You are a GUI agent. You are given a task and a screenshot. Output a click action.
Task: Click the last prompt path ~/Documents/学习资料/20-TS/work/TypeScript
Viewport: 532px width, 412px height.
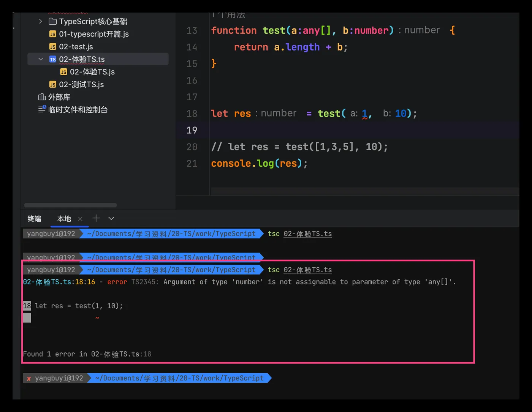coord(179,378)
